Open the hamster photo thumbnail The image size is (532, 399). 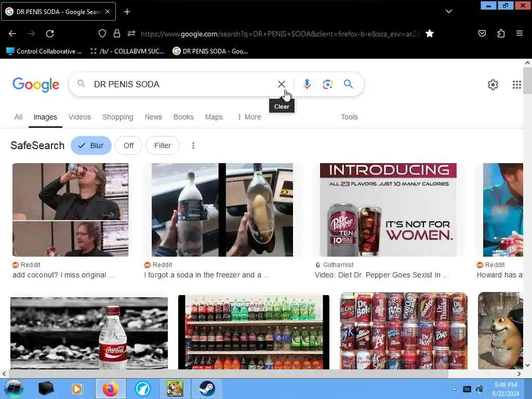pyautogui.click(x=500, y=331)
